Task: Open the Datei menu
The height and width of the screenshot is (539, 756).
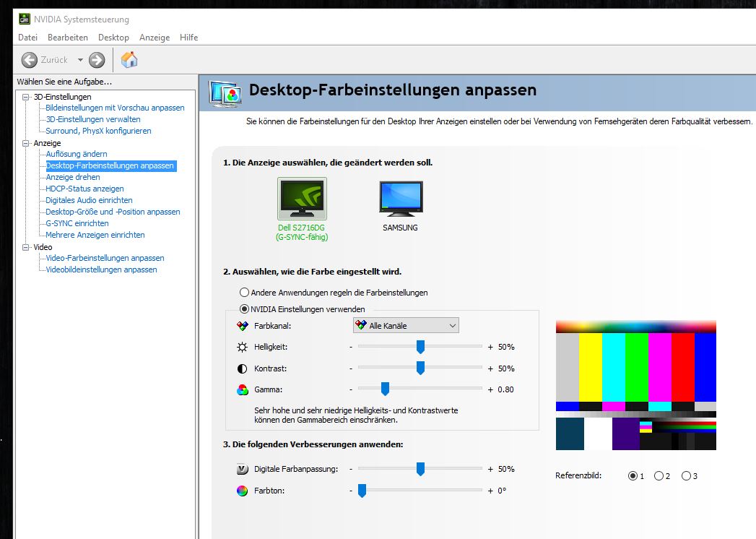Action: tap(27, 37)
